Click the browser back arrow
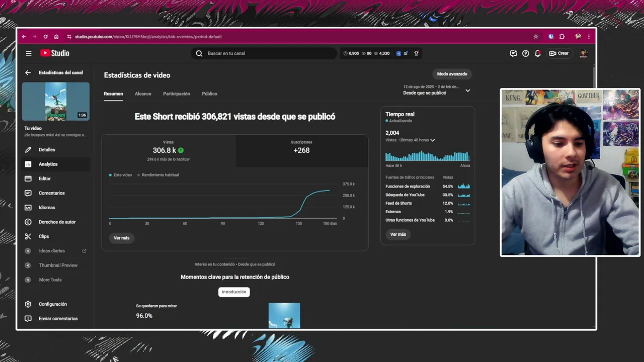Image resolution: width=644 pixels, height=362 pixels. pyautogui.click(x=24, y=37)
